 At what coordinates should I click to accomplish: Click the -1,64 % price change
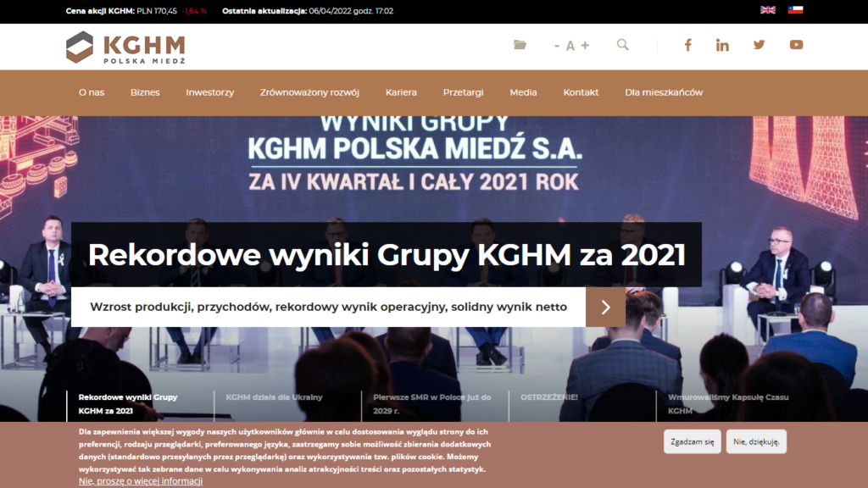click(194, 11)
